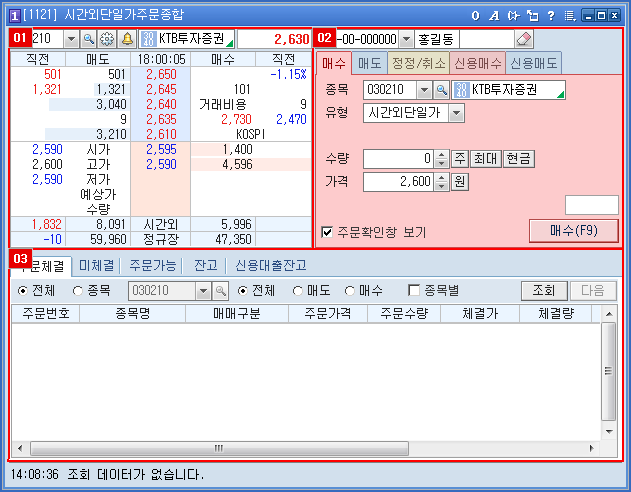Click the alarm bell icon
This screenshot has width=631, height=492.
126,39
